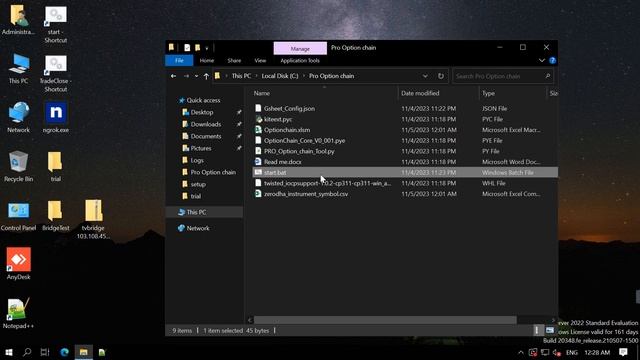Select Optionchain.xlsm file
The height and width of the screenshot is (360, 640).
287,130
